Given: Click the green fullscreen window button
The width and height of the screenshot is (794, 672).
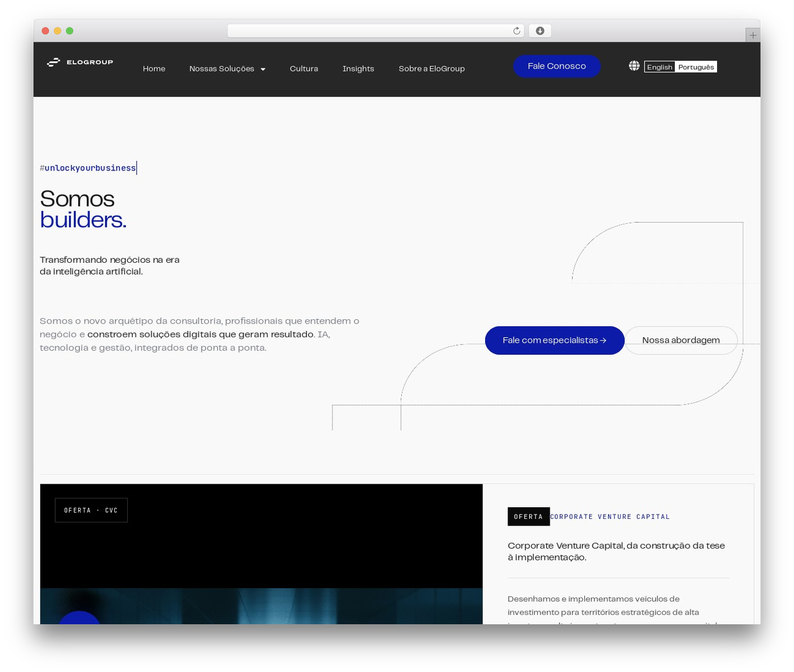Looking at the screenshot, I should 69,31.
